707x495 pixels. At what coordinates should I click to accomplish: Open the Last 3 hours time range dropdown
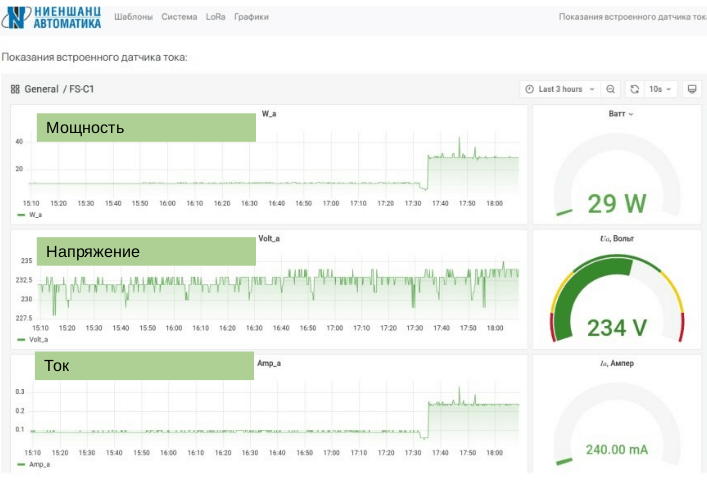(560, 89)
